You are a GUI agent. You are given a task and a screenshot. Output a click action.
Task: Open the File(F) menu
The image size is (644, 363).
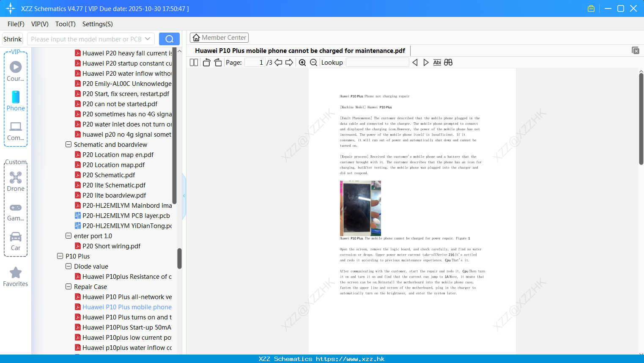click(16, 24)
